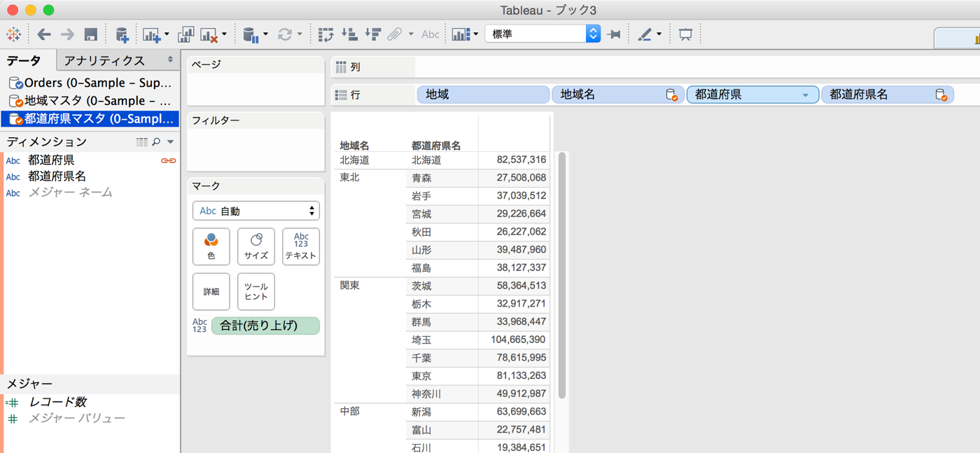Click the 色 swatch button on the Marks card
The image size is (980, 453).
coord(211,246)
